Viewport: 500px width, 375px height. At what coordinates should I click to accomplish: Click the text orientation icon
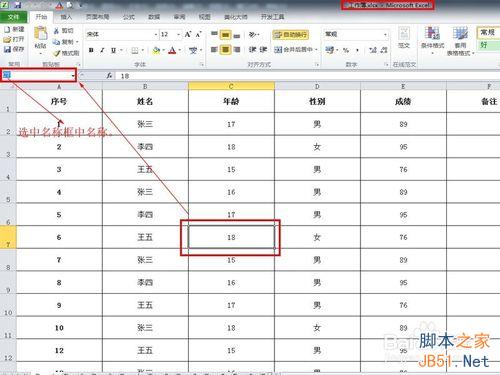pyautogui.click(x=253, y=34)
